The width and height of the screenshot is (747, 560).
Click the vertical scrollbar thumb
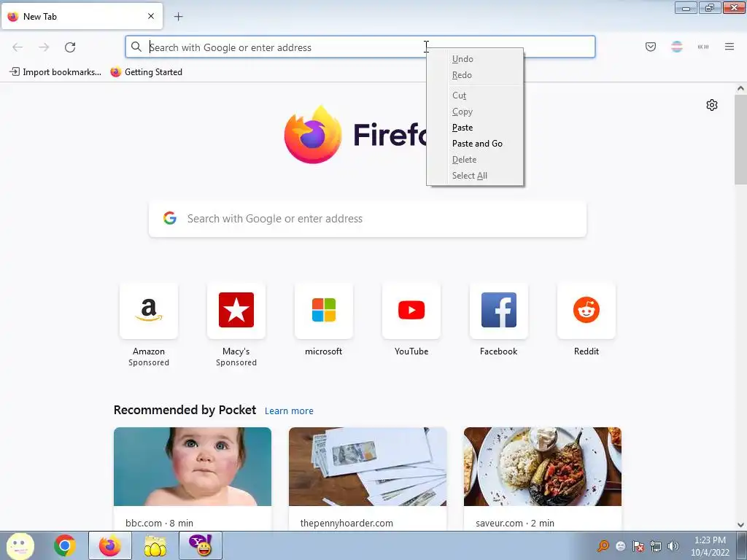coord(740,139)
